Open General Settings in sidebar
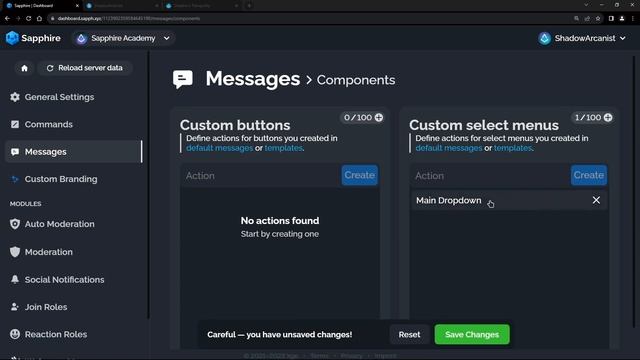The height and width of the screenshot is (360, 640). pos(73,97)
